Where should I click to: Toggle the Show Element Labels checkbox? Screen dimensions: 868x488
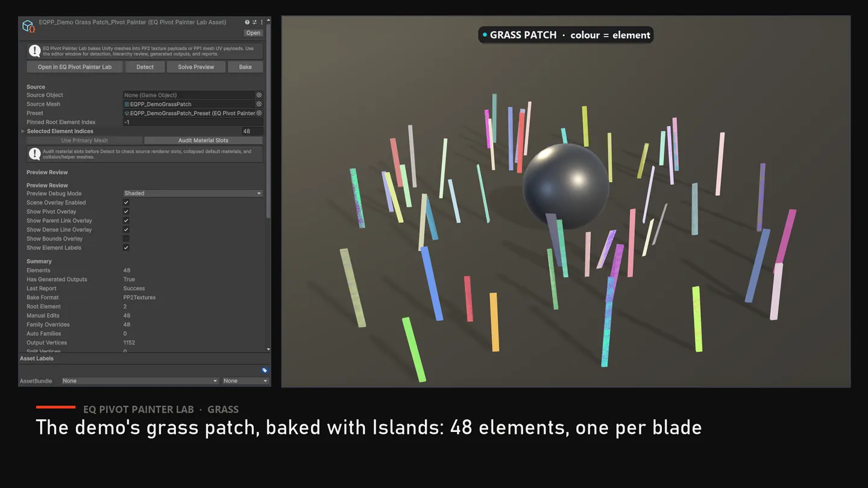point(126,248)
